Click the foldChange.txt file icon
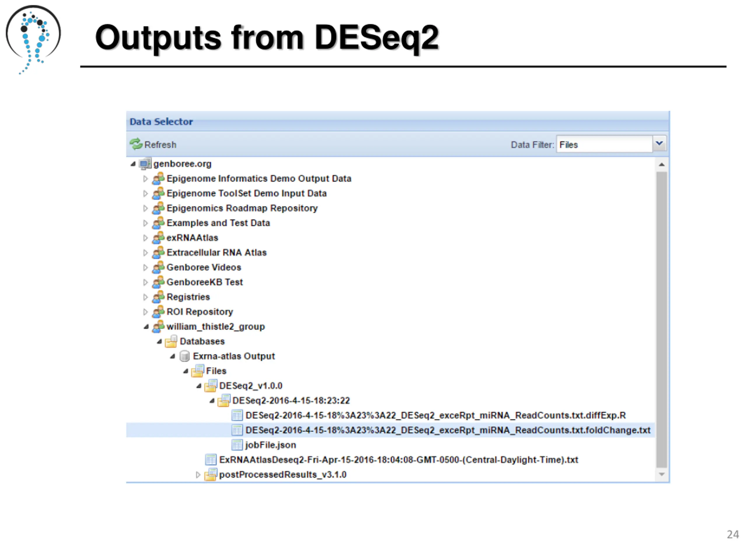Image resolution: width=747 pixels, height=560 pixels. tap(237, 430)
